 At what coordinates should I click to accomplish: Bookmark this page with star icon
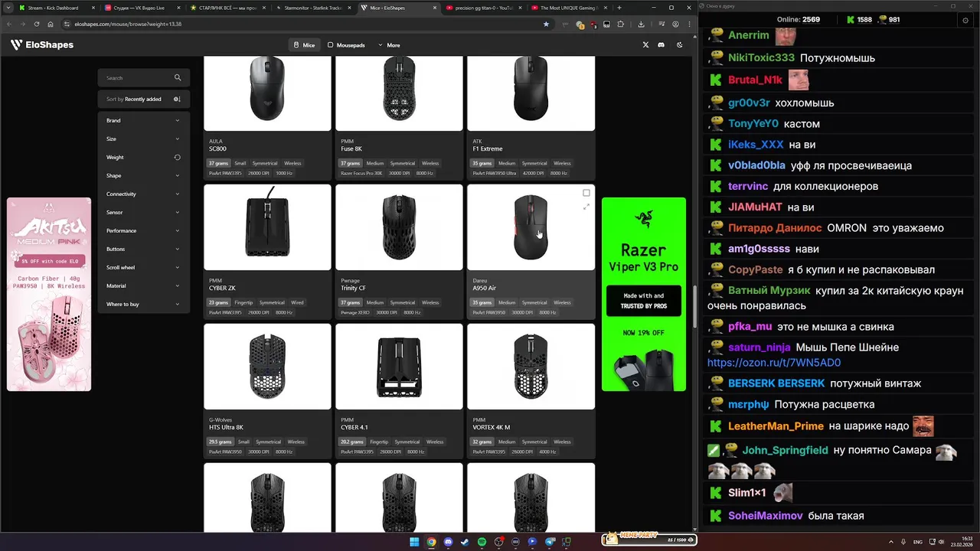(x=546, y=24)
